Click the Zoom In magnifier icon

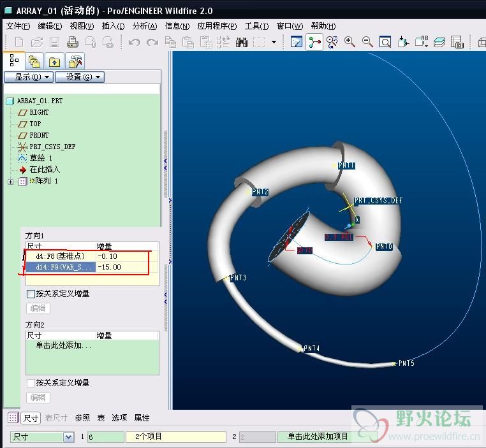pos(350,42)
